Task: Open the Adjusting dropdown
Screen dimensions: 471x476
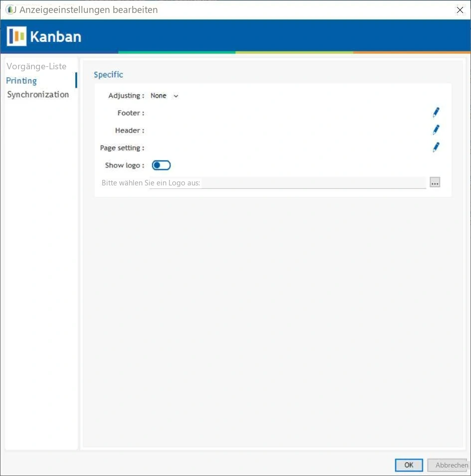Action: 164,96
